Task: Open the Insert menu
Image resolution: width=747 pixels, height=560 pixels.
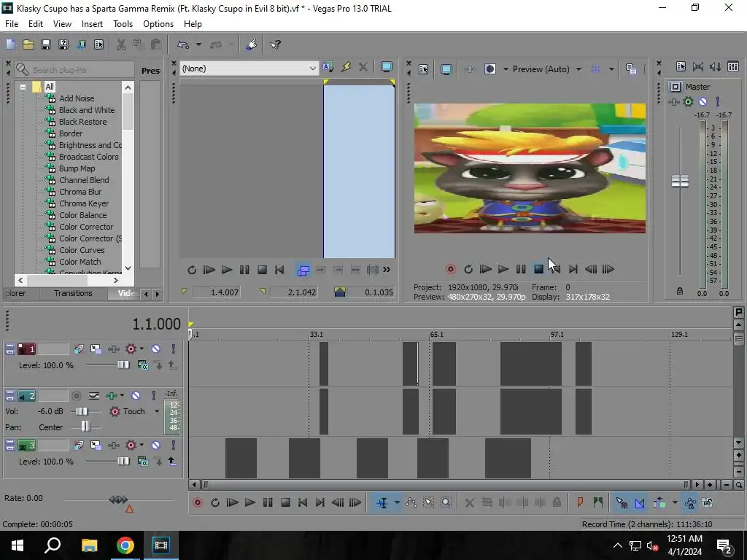Action: click(x=92, y=24)
